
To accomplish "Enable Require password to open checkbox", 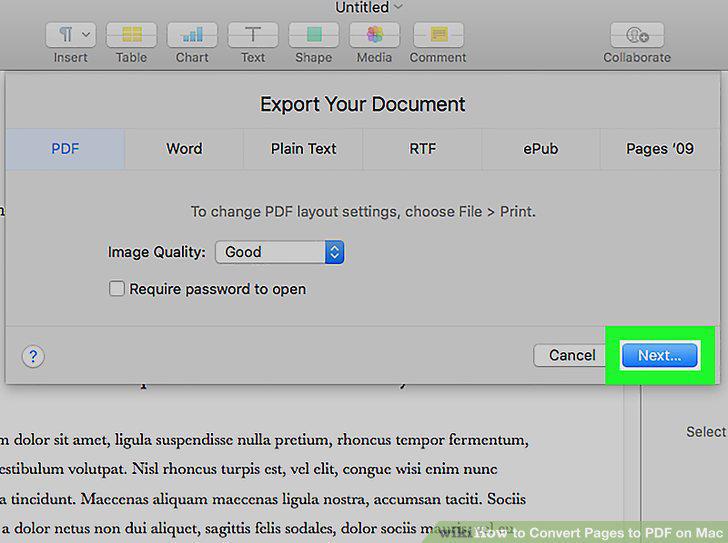I will (x=117, y=288).
